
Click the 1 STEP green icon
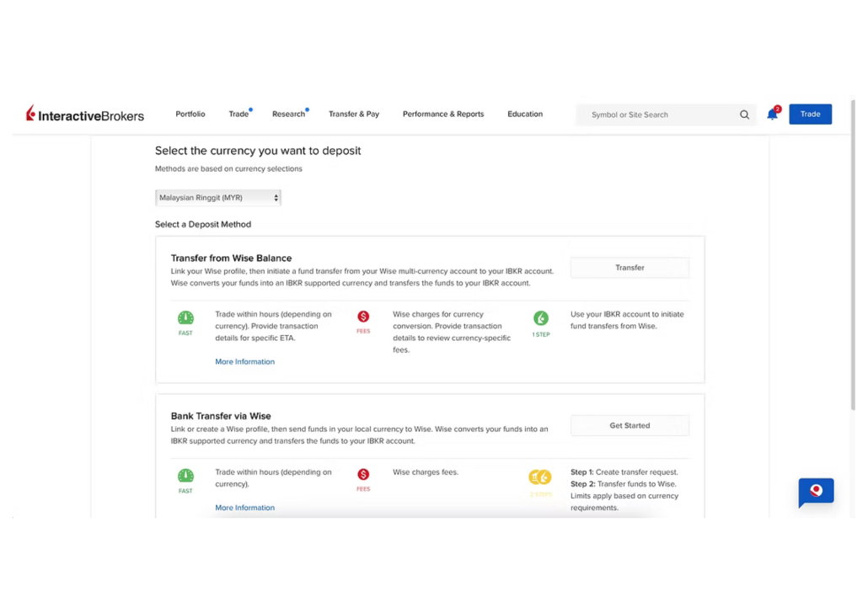pyautogui.click(x=541, y=318)
